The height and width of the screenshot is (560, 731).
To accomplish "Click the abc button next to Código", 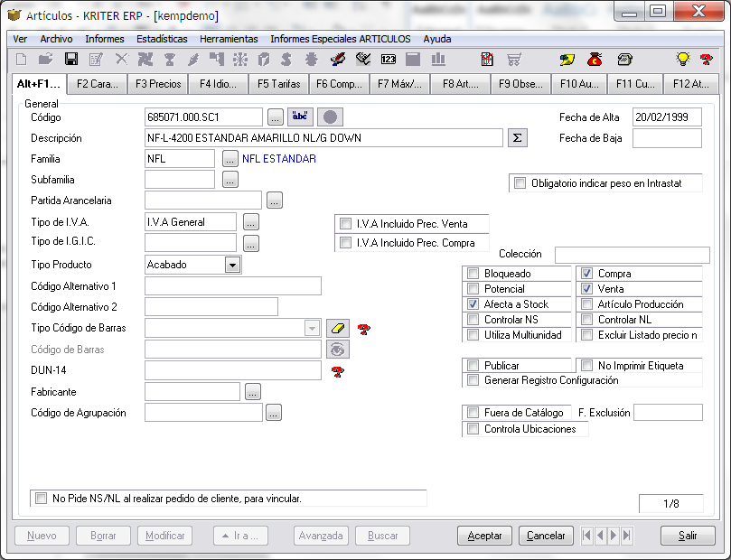I will click(x=300, y=117).
